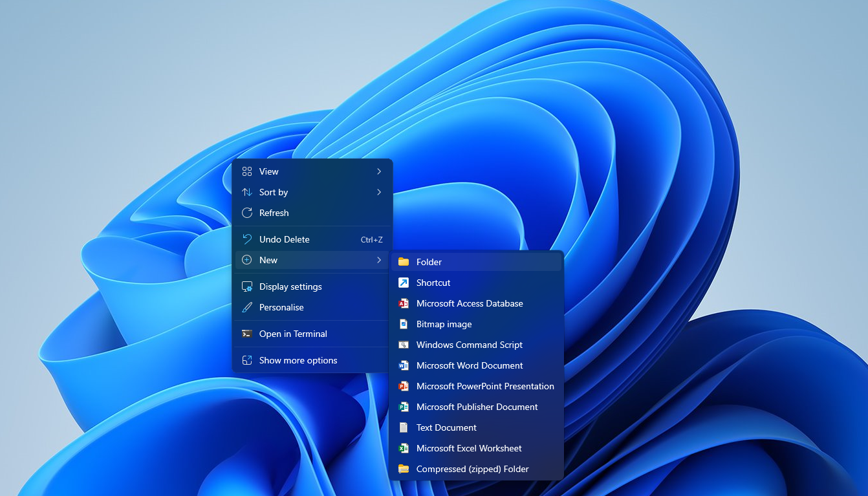868x496 pixels.
Task: Click the PowerPoint Presentation icon
Action: (x=404, y=386)
